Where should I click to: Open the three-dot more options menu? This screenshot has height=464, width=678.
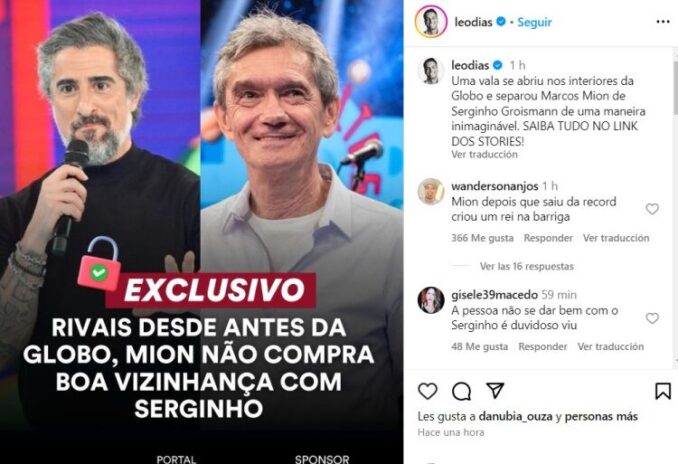pyautogui.click(x=663, y=22)
